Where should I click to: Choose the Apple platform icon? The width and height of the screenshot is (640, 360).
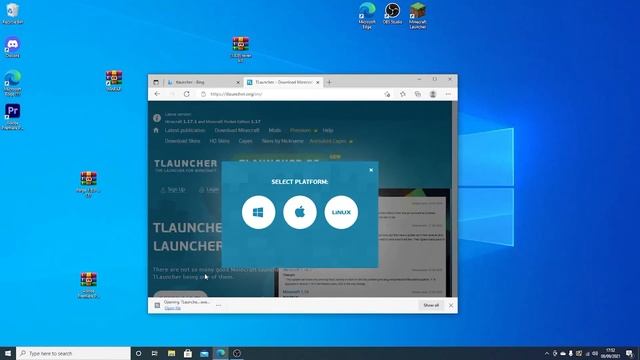point(300,212)
